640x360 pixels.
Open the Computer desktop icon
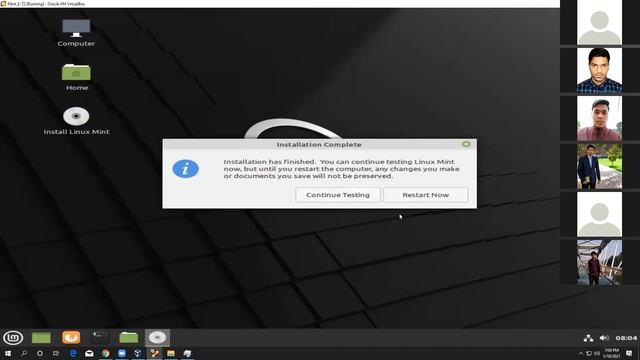(76, 33)
